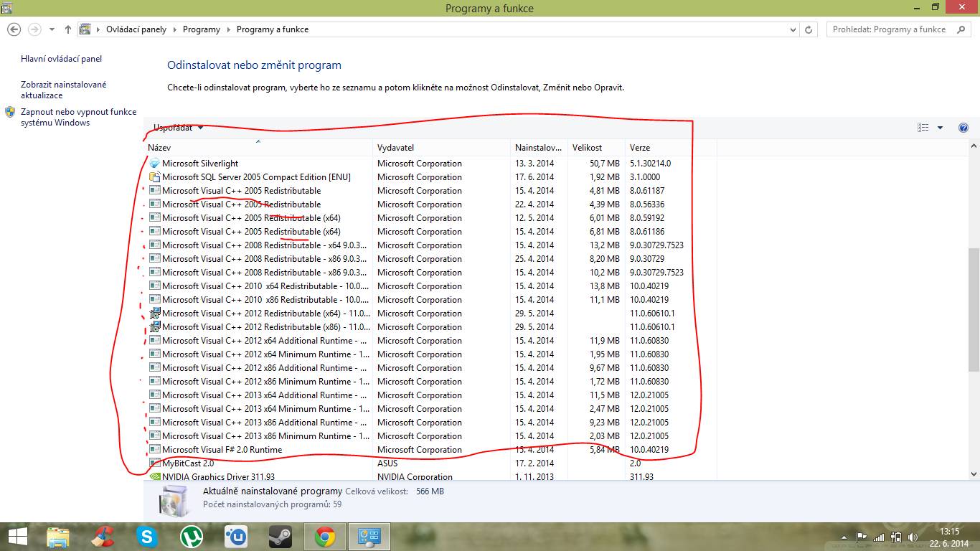Select Visual C++ 2012 Redistributable (x86) icon
This screenshot has width=980, height=551.
coord(154,327)
